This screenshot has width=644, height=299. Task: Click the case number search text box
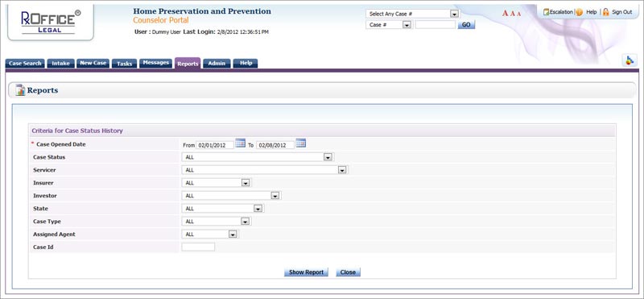[435, 25]
